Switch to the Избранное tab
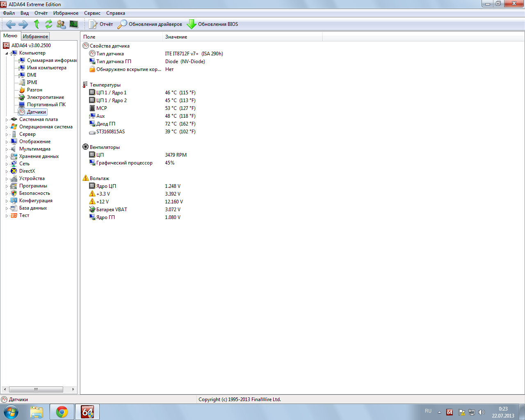Image resolution: width=525 pixels, height=420 pixels. [35, 37]
